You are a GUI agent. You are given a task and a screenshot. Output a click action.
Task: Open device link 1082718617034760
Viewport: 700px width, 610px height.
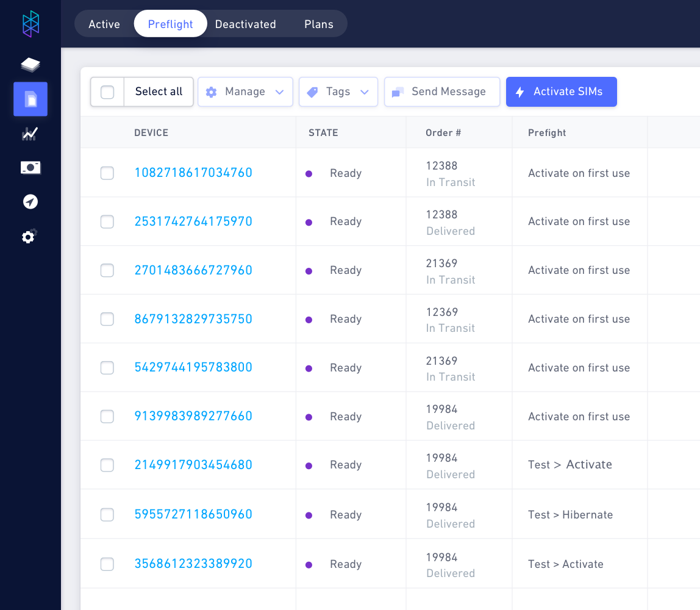click(x=193, y=173)
